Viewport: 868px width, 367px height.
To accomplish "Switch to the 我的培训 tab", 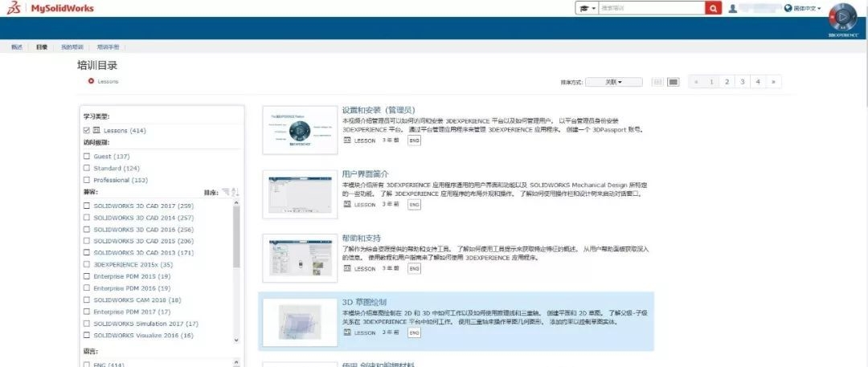I will pos(72,47).
